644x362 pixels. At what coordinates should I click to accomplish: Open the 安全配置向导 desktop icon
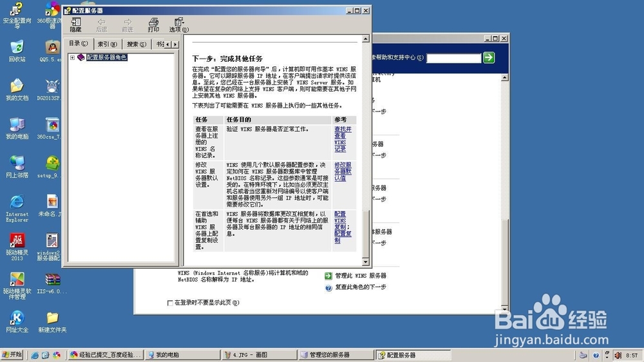click(x=17, y=14)
